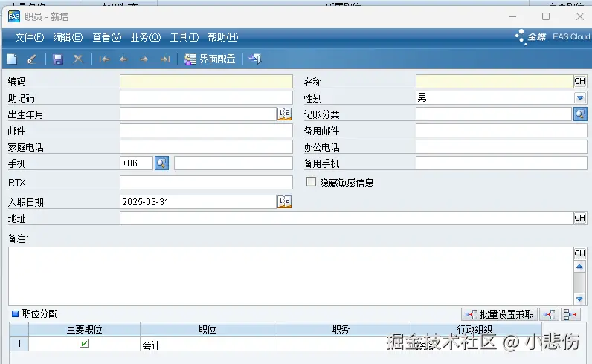Click the exit toolbar icon after 界面配置
Screen dimensions: 592x364
pos(255,59)
